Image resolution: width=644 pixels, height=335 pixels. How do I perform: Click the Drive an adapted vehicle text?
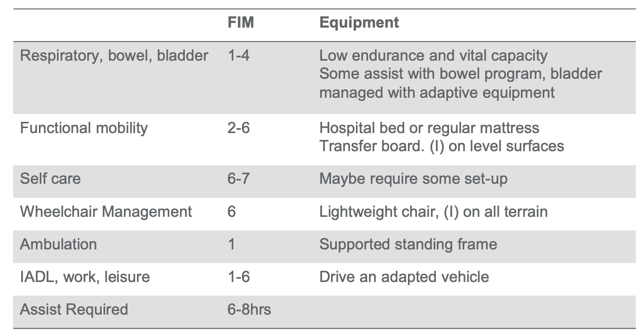point(404,277)
